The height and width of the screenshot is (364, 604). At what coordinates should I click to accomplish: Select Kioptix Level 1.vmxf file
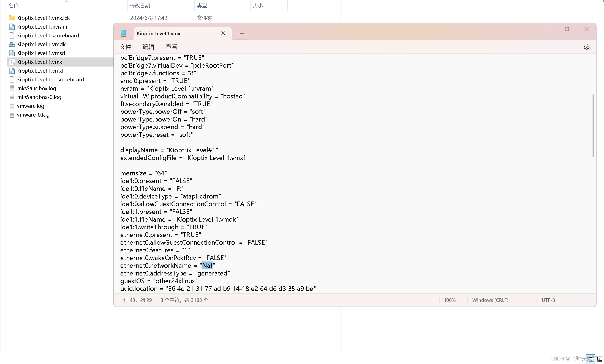click(x=40, y=70)
